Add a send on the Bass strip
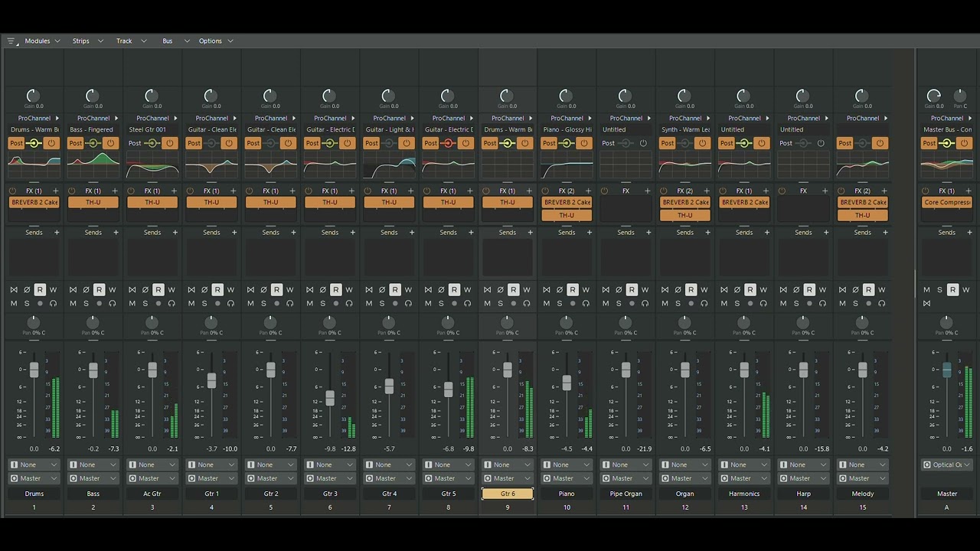 tap(116, 233)
